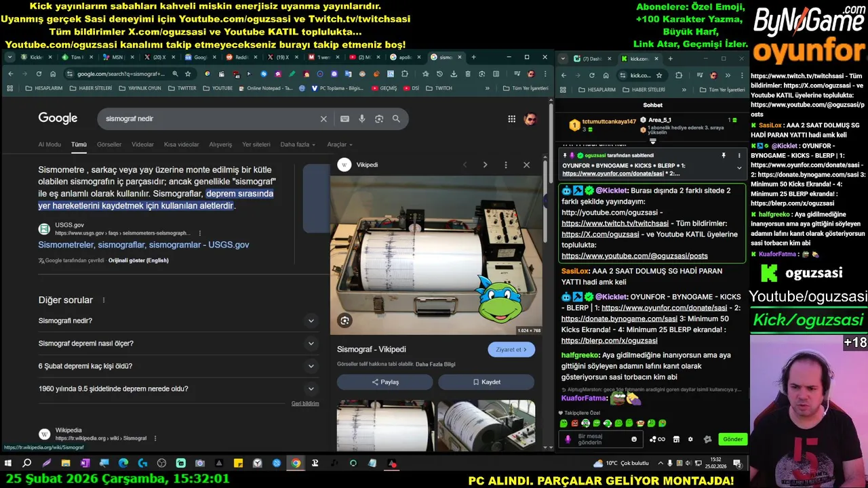This screenshot has height=488, width=868.
Task: Open 'Geri bildirim' feedback link
Action: point(305,403)
